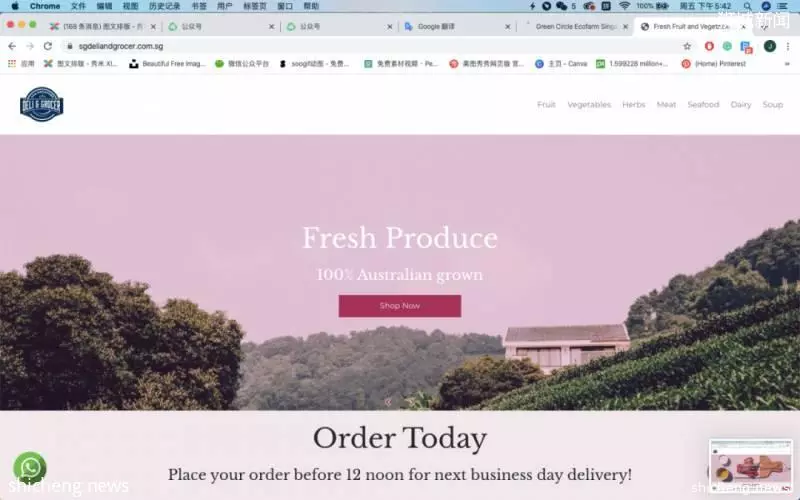800x500 pixels.
Task: Click the screenshot preview thumbnail in corner
Action: (x=751, y=466)
